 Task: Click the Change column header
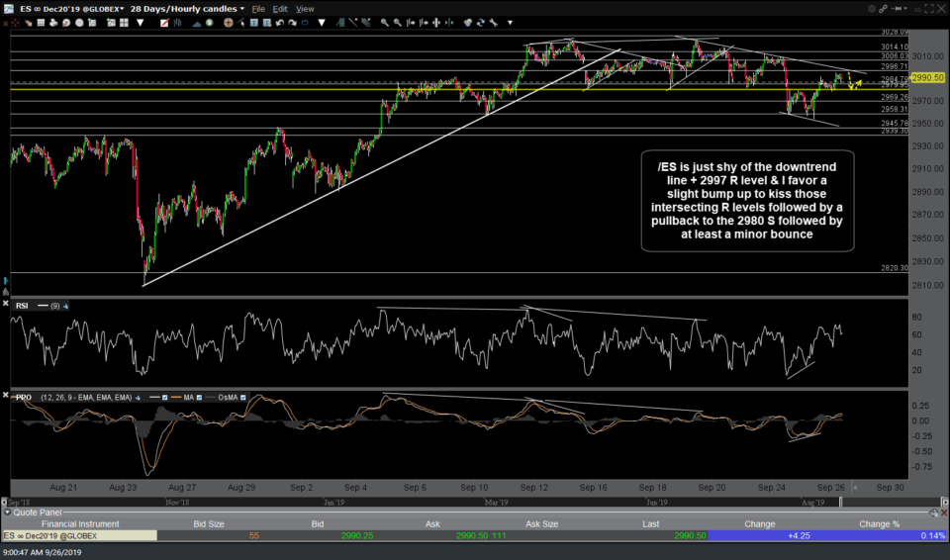(x=760, y=524)
